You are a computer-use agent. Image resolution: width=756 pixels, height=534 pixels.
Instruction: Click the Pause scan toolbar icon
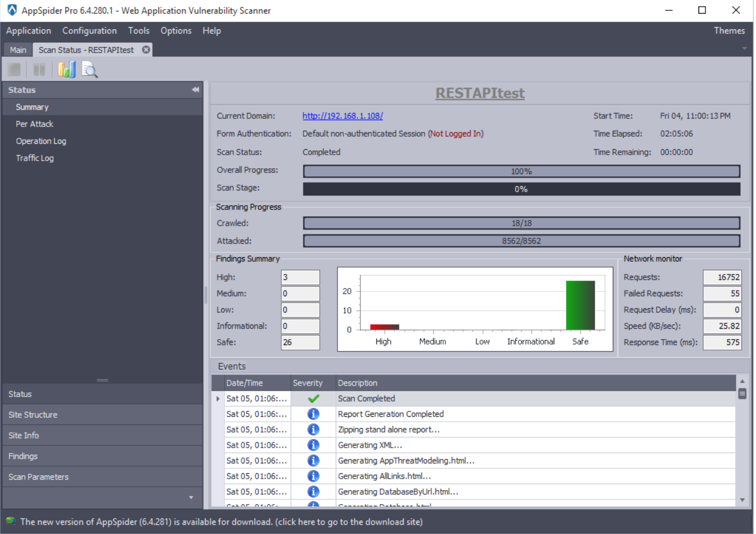39,69
